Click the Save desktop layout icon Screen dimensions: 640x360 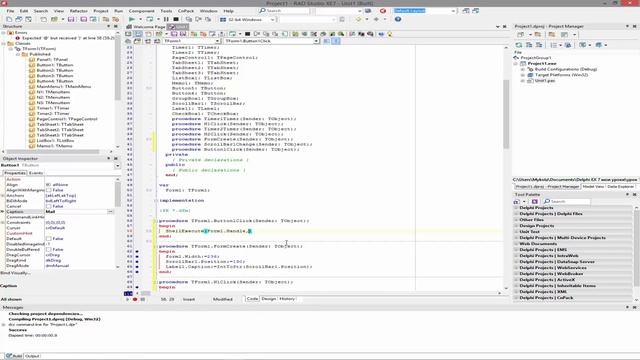pyautogui.click(x=466, y=11)
